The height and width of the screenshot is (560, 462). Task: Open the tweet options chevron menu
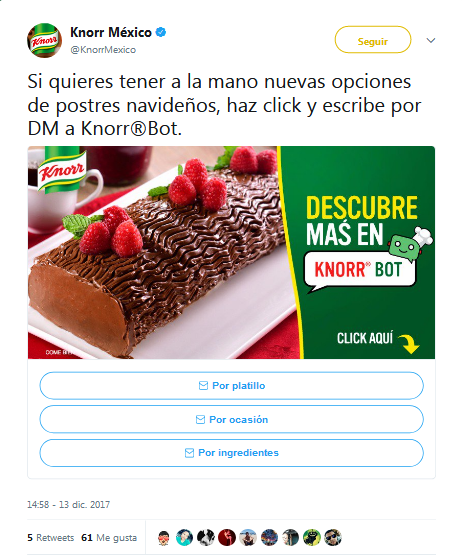[x=431, y=40]
